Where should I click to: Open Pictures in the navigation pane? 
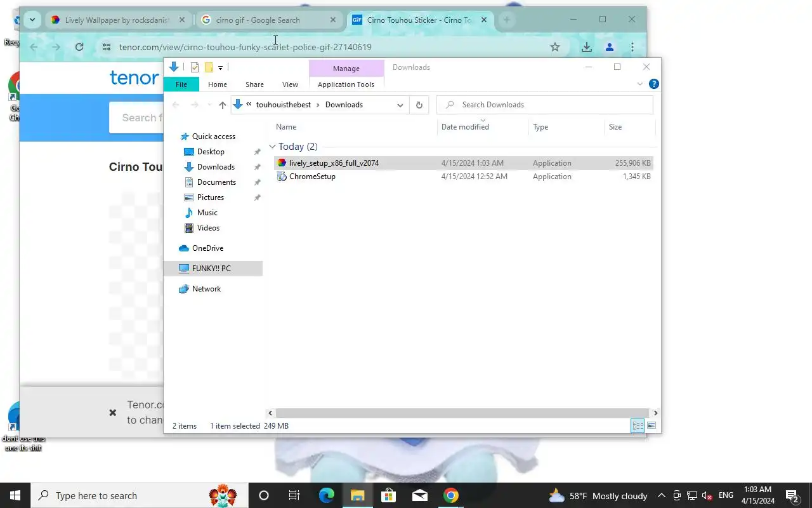pyautogui.click(x=211, y=197)
